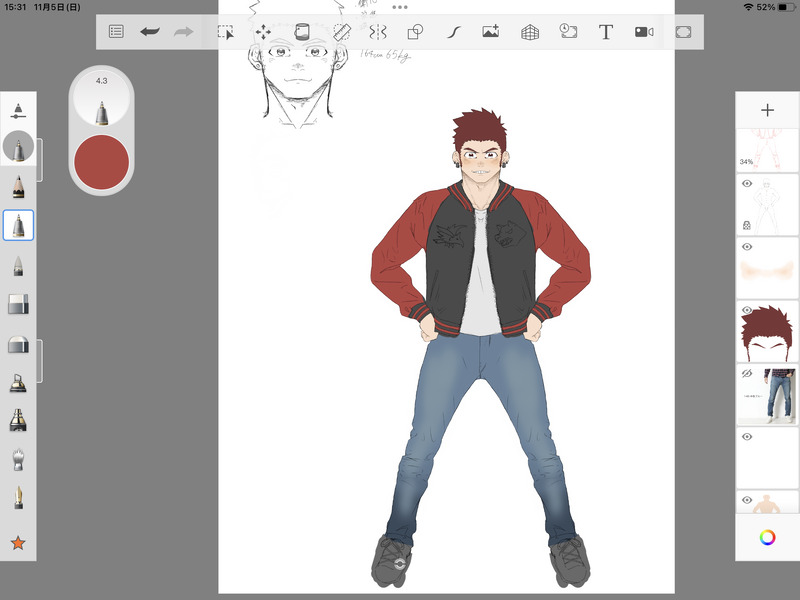Add a new layer
The image size is (800, 600).
pos(767,111)
